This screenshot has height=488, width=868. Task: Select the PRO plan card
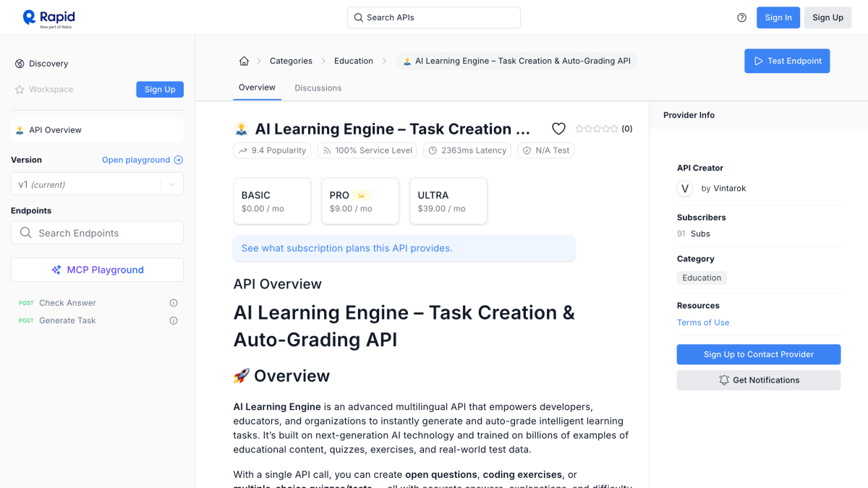point(360,201)
